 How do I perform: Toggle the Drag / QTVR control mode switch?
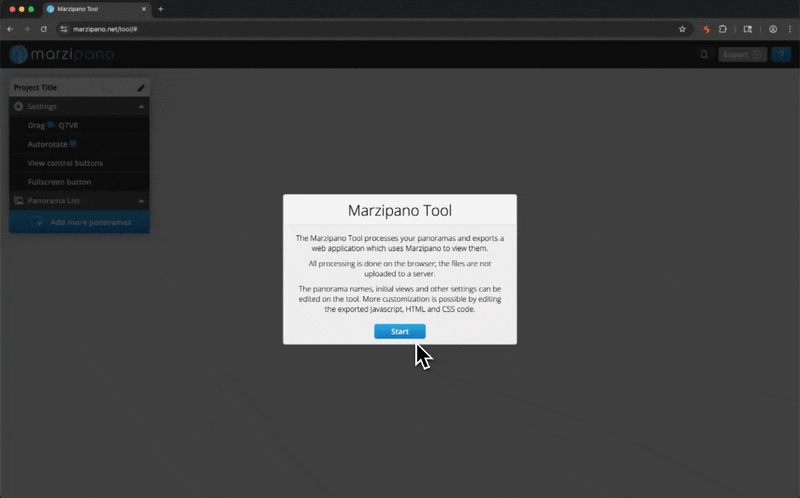(x=51, y=125)
